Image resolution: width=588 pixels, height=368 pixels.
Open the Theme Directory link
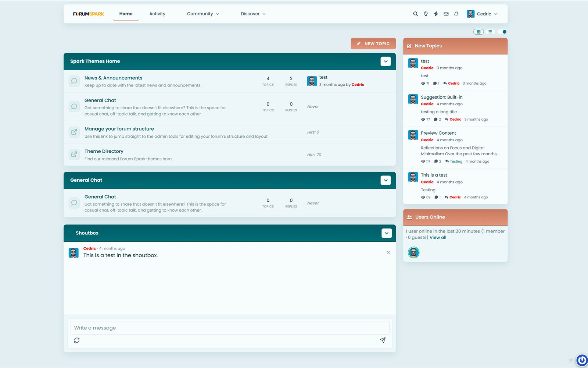104,151
